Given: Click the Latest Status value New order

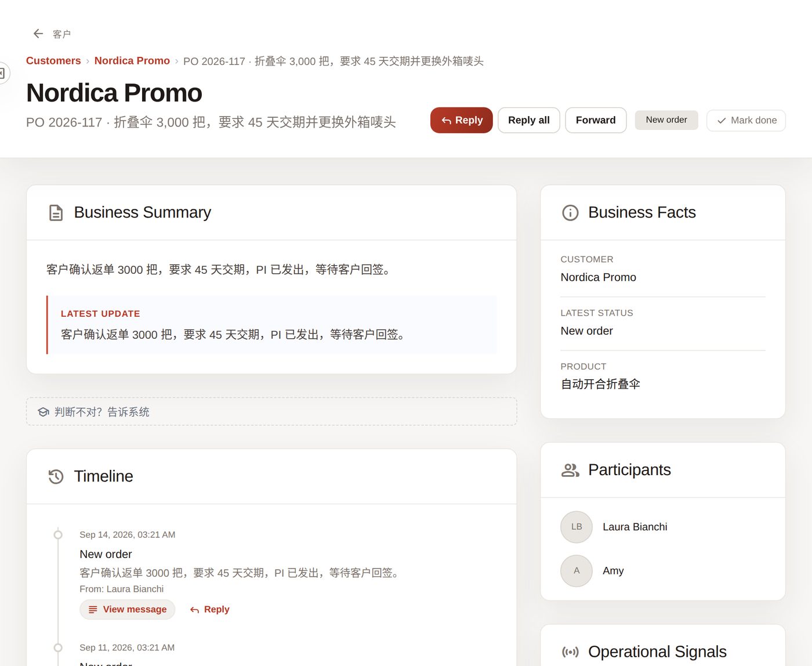Looking at the screenshot, I should click(x=586, y=331).
